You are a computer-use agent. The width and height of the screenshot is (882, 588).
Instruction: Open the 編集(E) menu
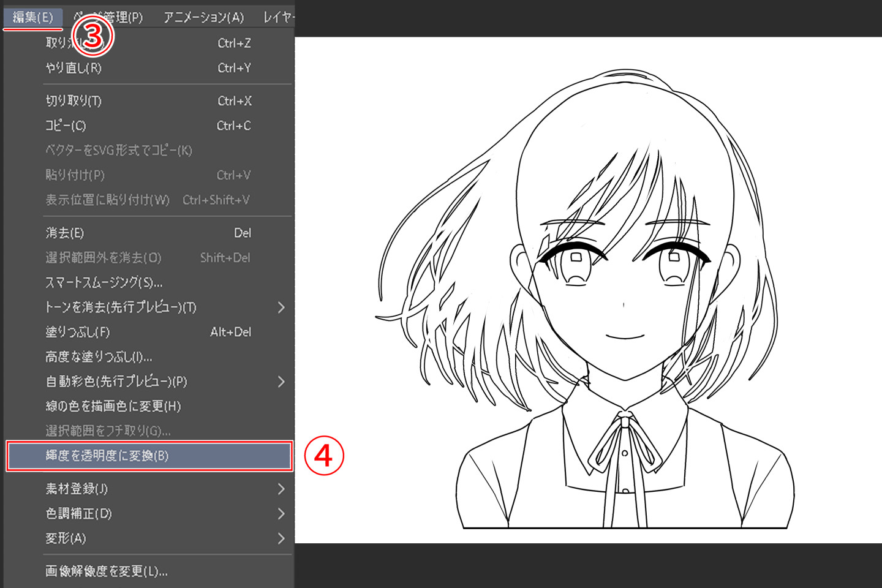pos(32,17)
